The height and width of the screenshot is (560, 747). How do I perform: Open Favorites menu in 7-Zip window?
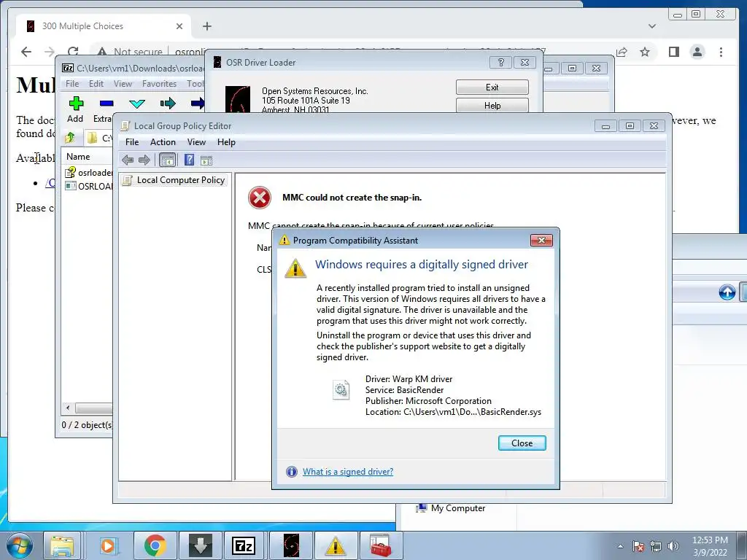(x=159, y=83)
